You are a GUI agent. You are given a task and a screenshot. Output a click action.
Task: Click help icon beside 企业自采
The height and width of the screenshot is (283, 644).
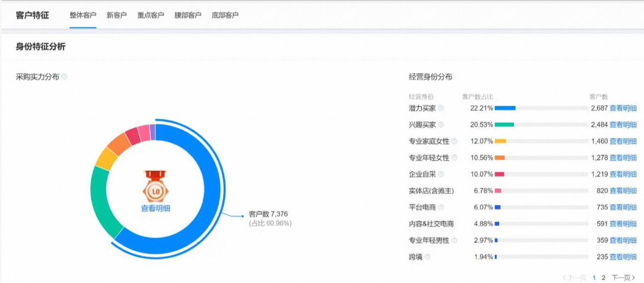(x=441, y=174)
